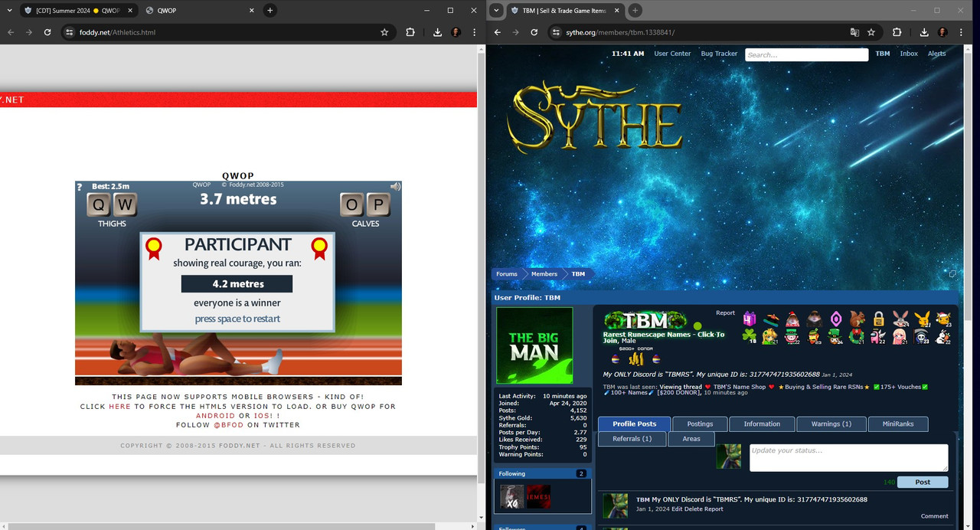Click the W thigh key in the game
Screen dimensions: 980x530
125,205
